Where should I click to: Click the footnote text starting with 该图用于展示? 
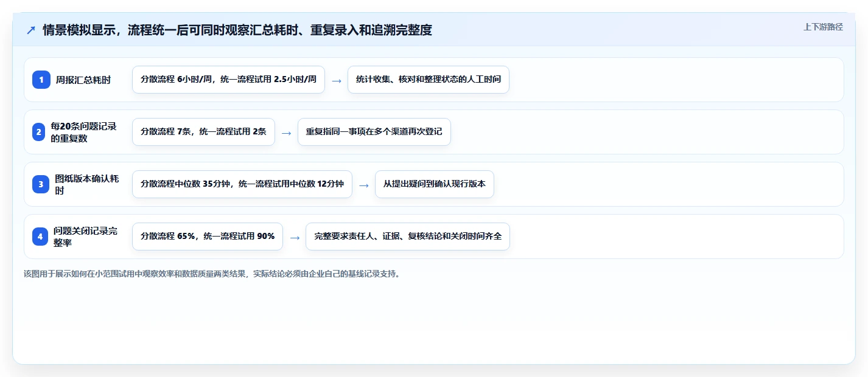pyautogui.click(x=212, y=274)
